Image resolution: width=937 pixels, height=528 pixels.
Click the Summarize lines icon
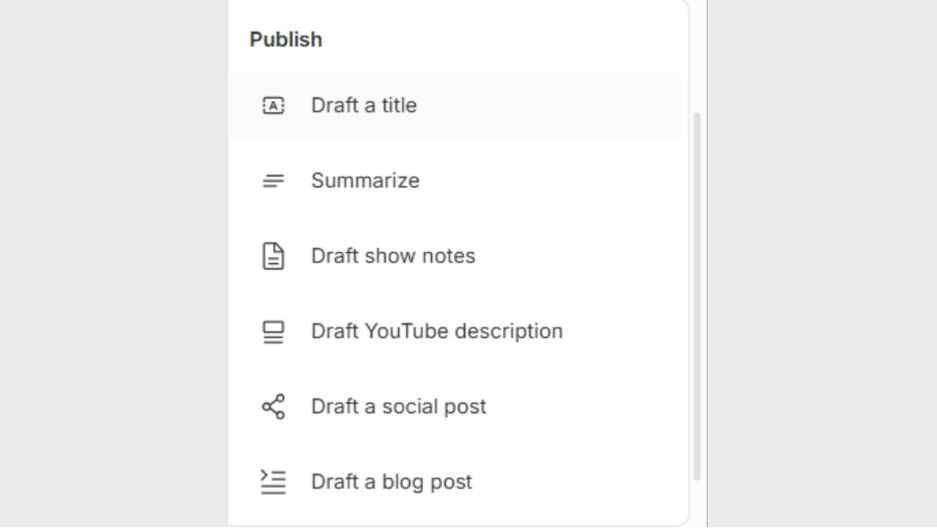(x=273, y=181)
